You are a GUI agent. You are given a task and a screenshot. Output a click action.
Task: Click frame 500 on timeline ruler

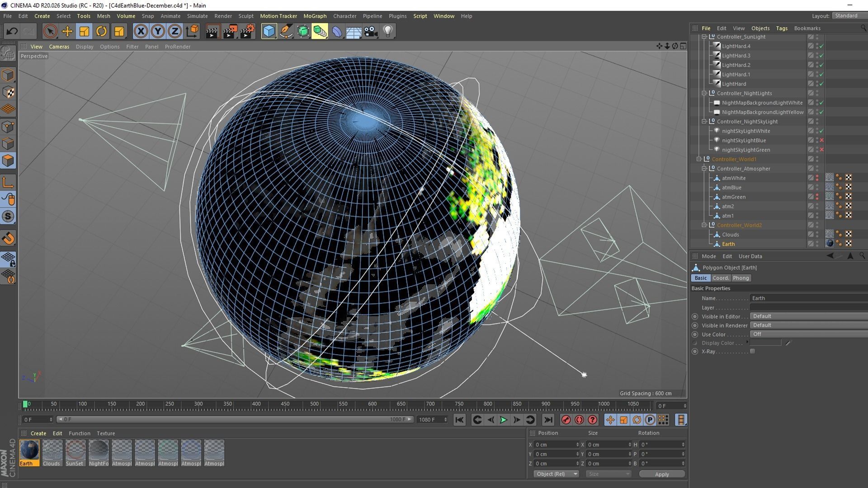point(314,404)
